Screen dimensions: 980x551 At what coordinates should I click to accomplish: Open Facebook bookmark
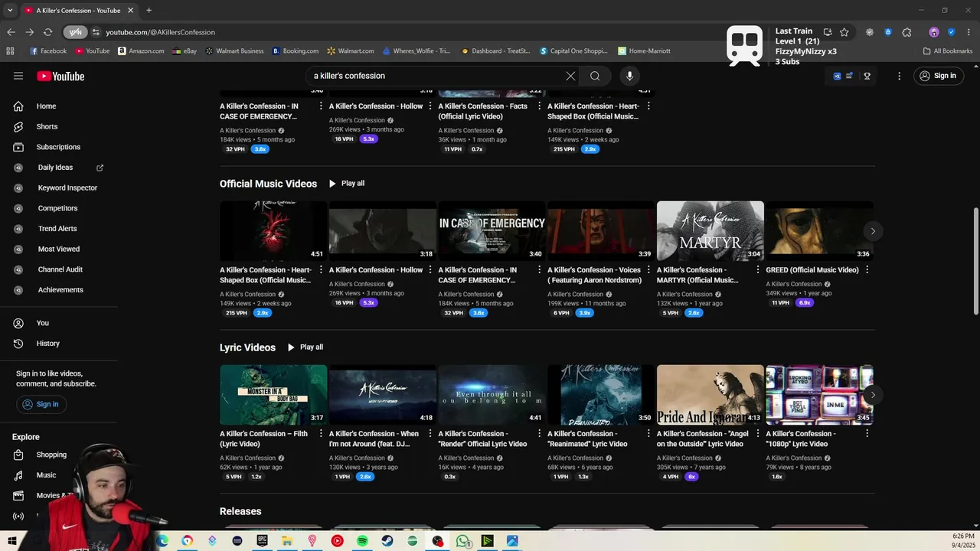click(47, 51)
